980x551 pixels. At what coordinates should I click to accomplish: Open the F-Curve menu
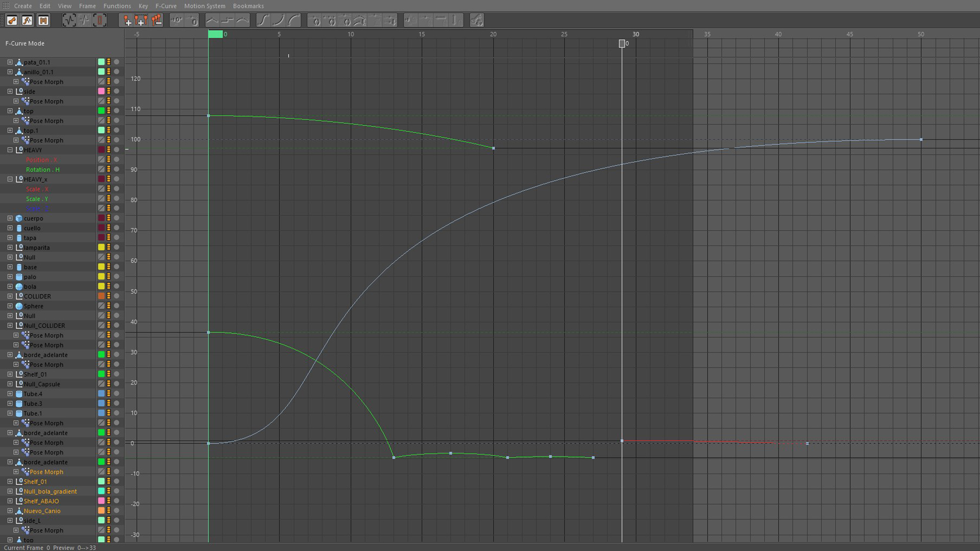pos(165,6)
